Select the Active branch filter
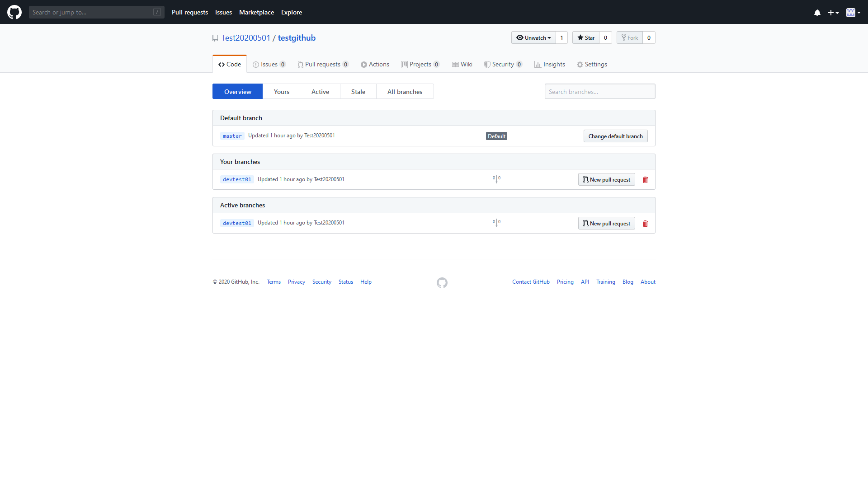This screenshot has height=496, width=868. (320, 91)
